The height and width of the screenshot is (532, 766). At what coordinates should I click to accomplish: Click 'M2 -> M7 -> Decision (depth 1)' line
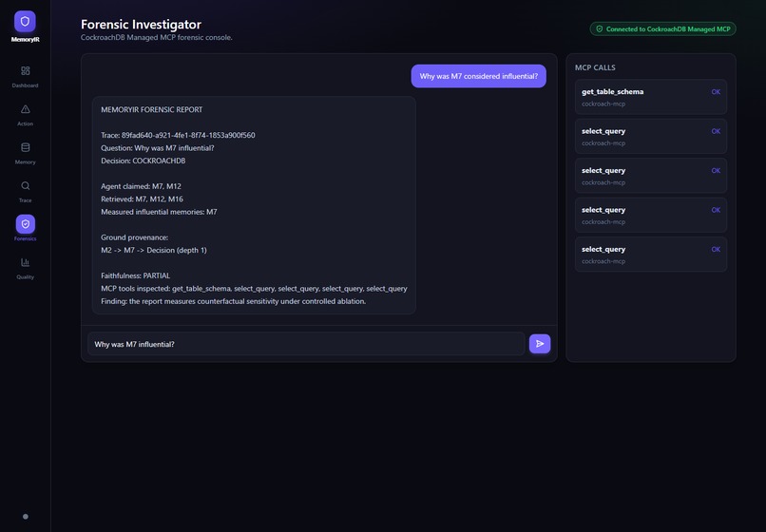pyautogui.click(x=154, y=250)
